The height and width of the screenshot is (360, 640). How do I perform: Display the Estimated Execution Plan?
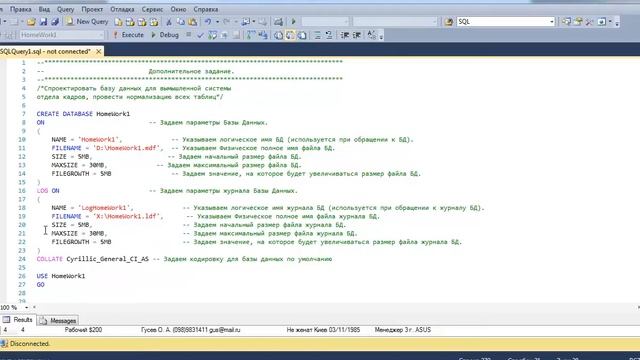pos(212,35)
